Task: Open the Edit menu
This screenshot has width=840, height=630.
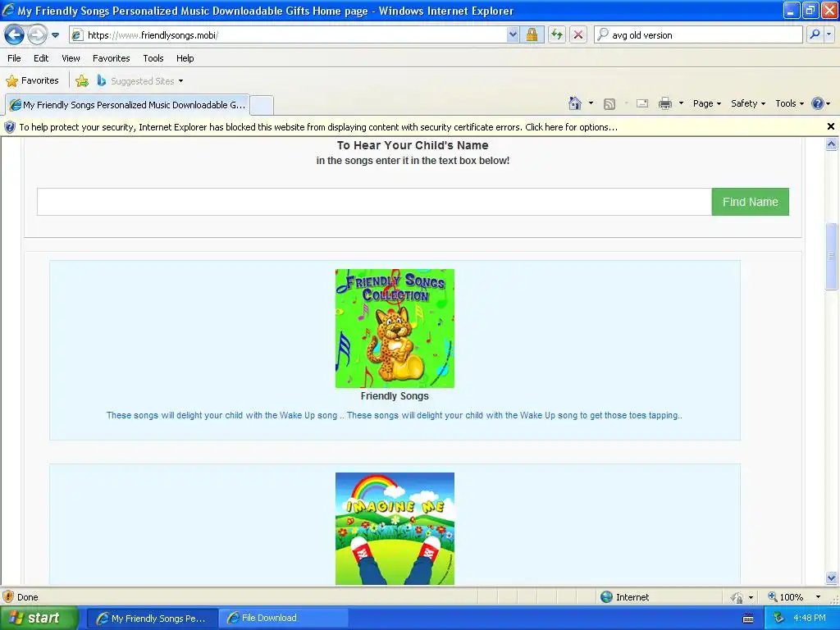Action: point(41,58)
